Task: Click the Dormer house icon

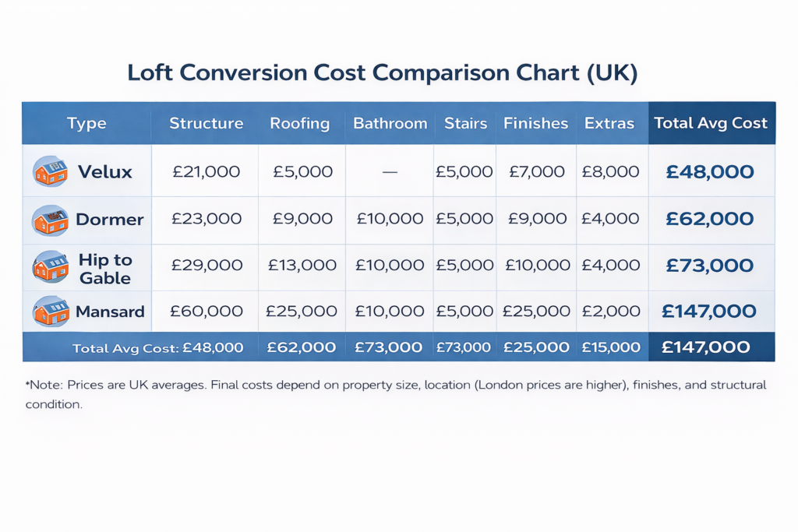Action: click(50, 220)
